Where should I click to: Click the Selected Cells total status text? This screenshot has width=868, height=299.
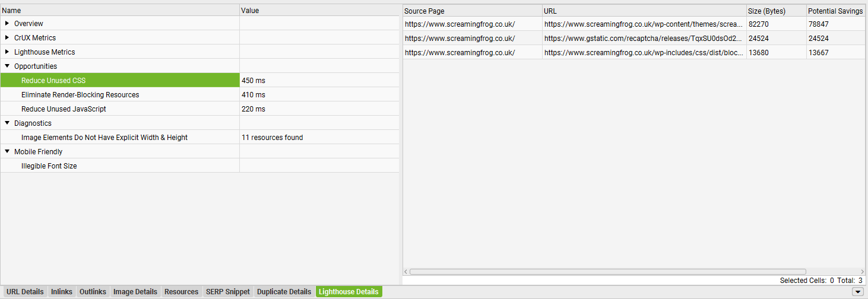pos(821,281)
